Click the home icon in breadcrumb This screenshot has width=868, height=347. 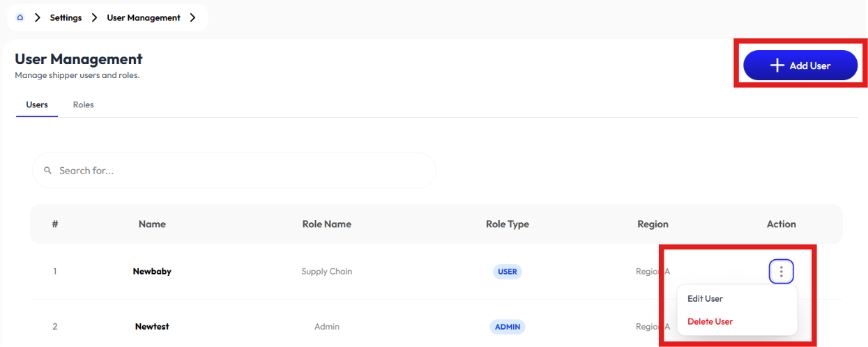click(x=20, y=17)
